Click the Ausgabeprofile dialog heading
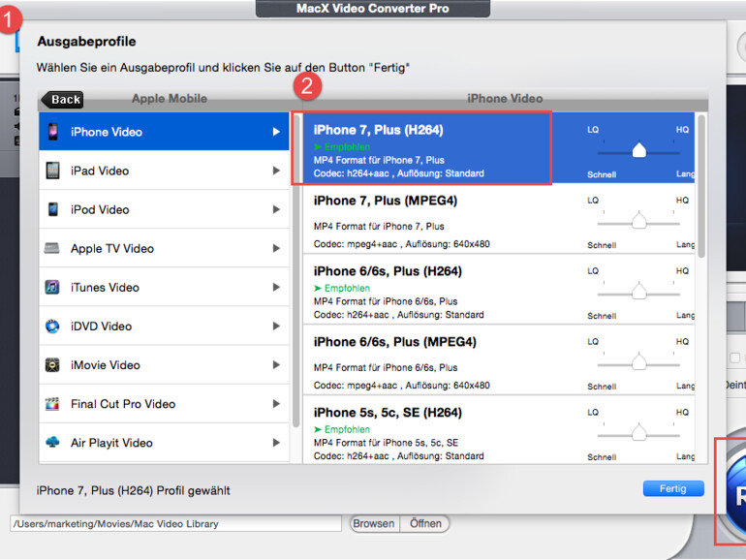Screen dimensions: 746x560 coord(86,42)
